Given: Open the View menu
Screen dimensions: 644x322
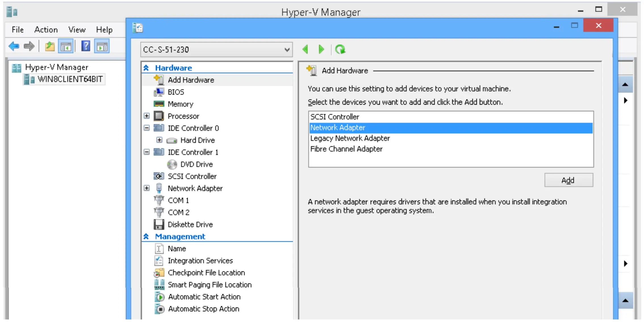Looking at the screenshot, I should [77, 30].
